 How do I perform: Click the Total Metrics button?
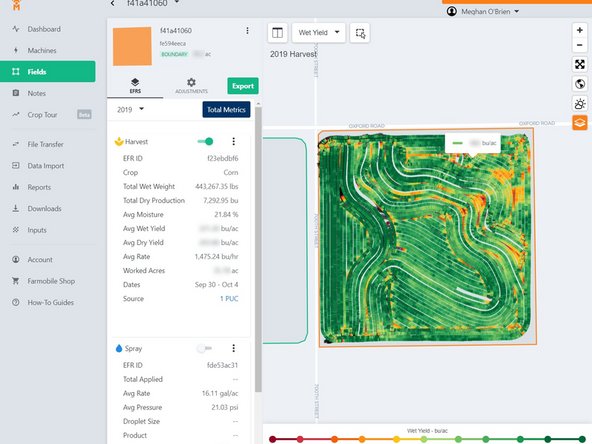click(x=226, y=109)
